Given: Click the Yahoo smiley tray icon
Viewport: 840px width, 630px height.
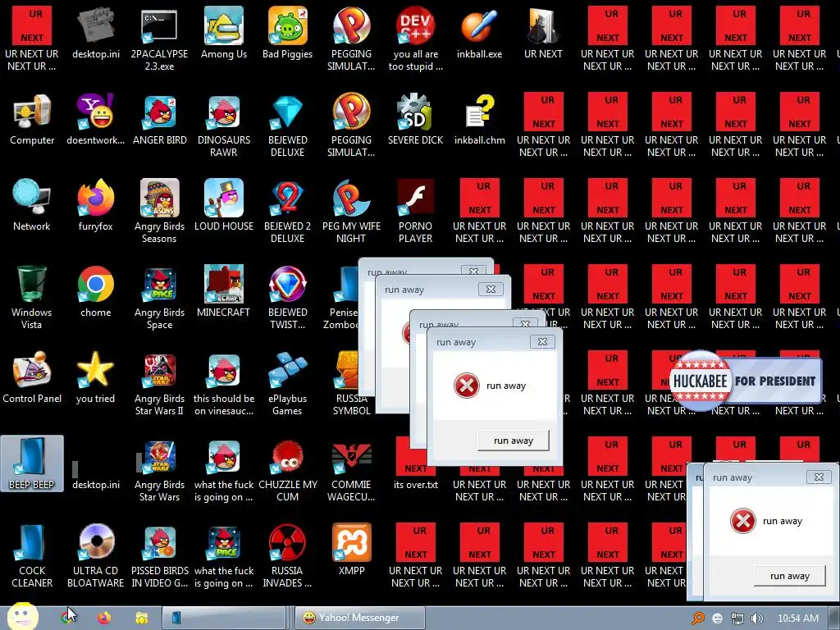Looking at the screenshot, I should 717,619.
